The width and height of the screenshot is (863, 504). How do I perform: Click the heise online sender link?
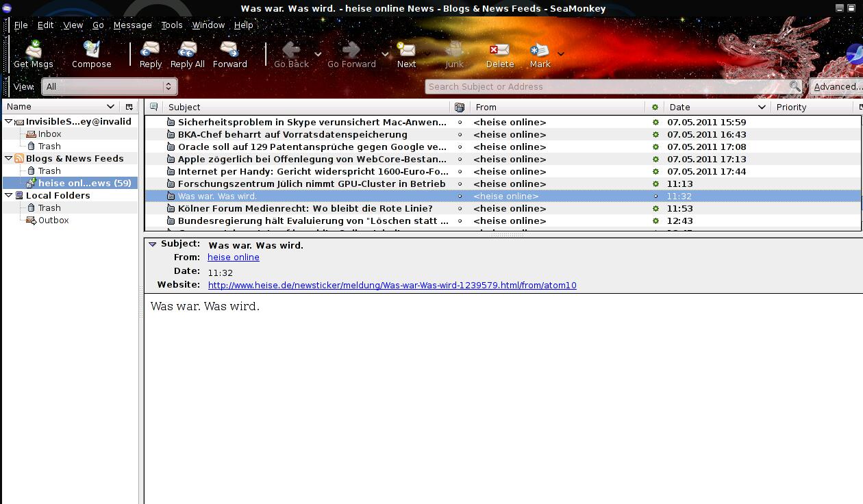tap(234, 257)
